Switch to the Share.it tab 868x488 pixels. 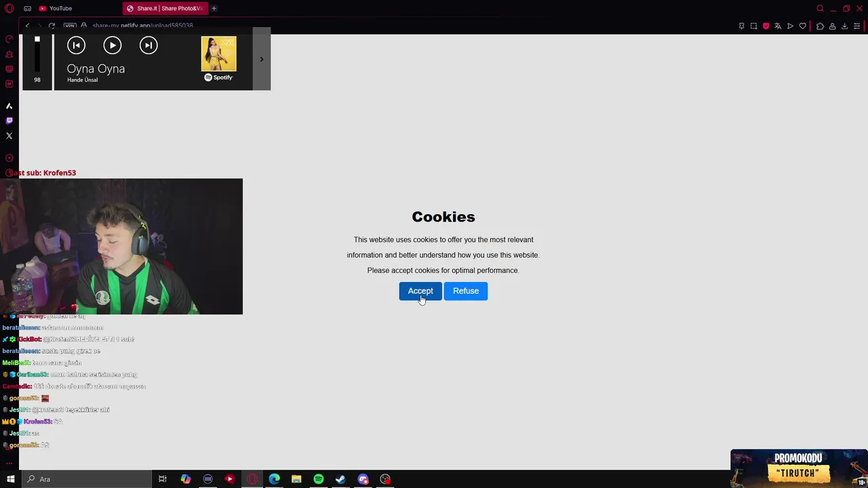[165, 8]
